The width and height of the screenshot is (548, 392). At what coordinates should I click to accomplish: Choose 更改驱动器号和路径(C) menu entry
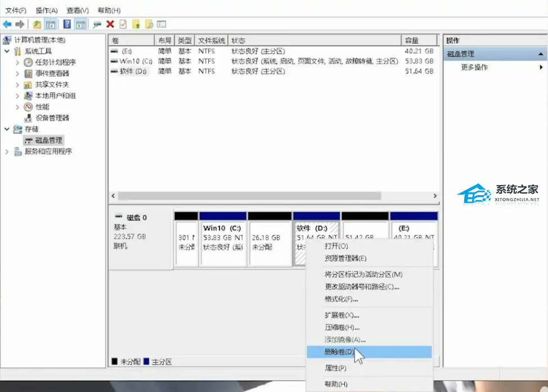tap(370, 286)
